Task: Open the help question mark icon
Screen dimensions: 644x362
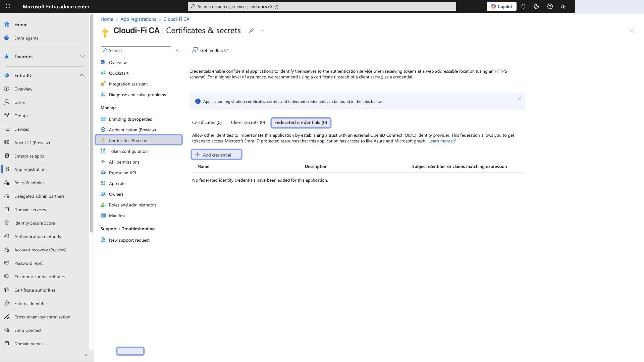Action: [x=550, y=6]
